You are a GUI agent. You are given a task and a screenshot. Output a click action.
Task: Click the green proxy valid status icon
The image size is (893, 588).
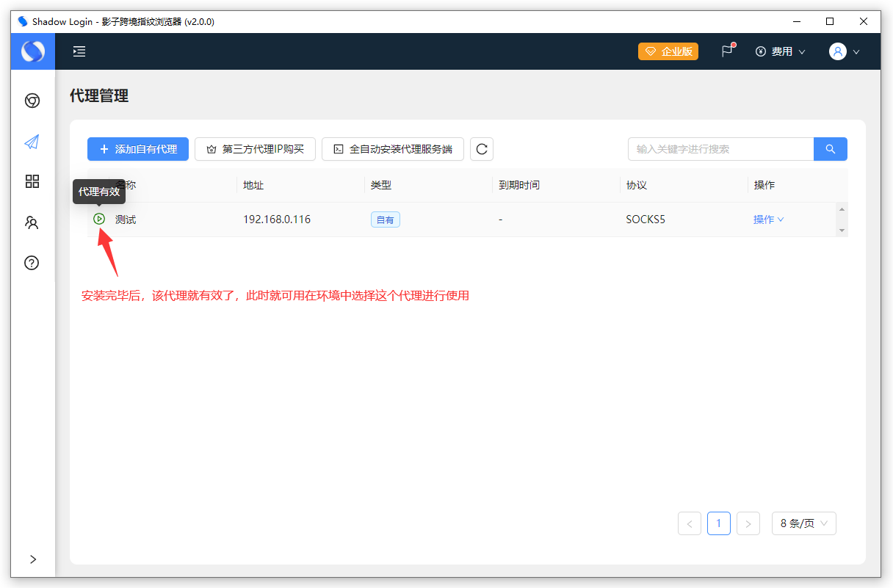100,219
